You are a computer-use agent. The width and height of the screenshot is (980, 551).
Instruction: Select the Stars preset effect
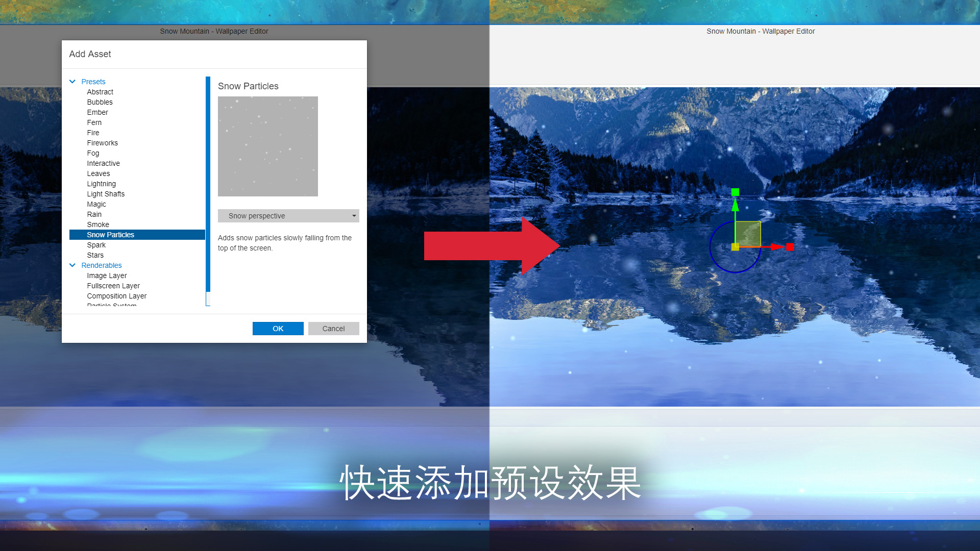pos(94,255)
